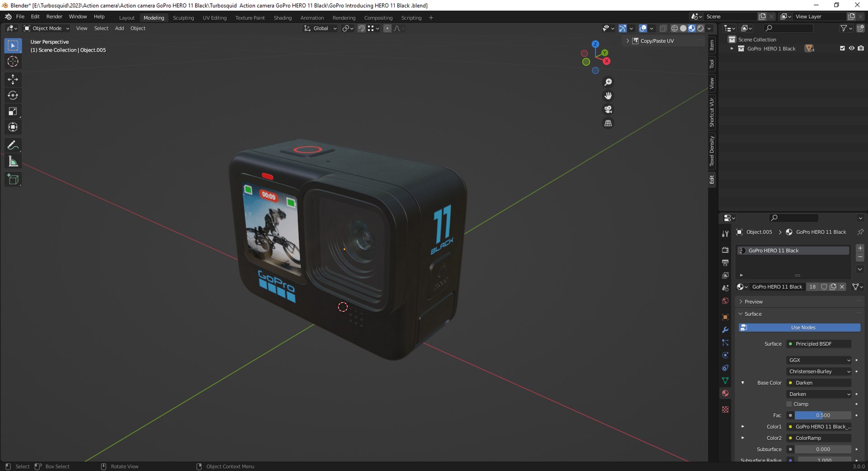868x471 pixels.
Task: Uncheck GoPro HERO 1 Black collection checkbox
Action: 842,48
